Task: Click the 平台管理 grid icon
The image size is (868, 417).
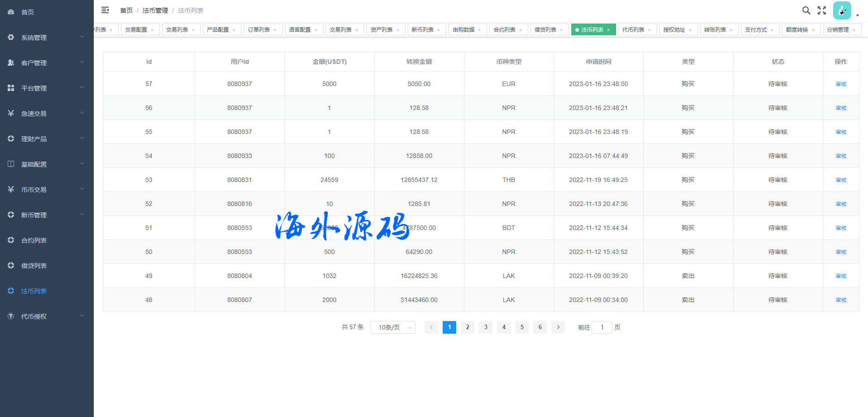Action: click(11, 88)
